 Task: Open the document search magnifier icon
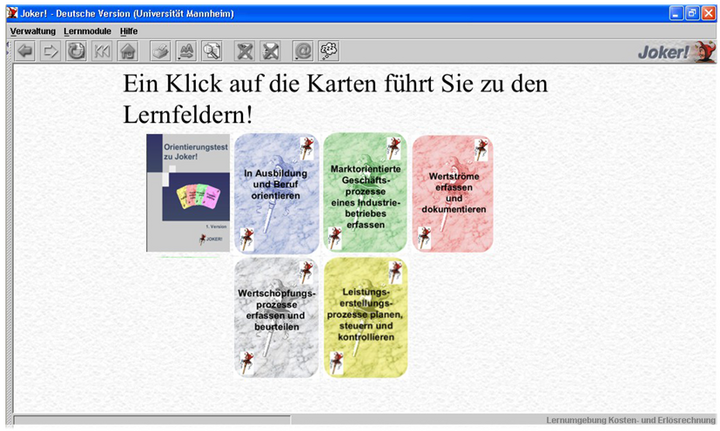pyautogui.click(x=212, y=51)
